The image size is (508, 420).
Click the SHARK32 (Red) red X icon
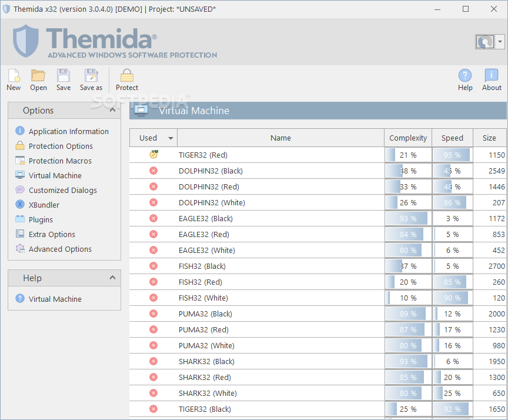[153, 377]
